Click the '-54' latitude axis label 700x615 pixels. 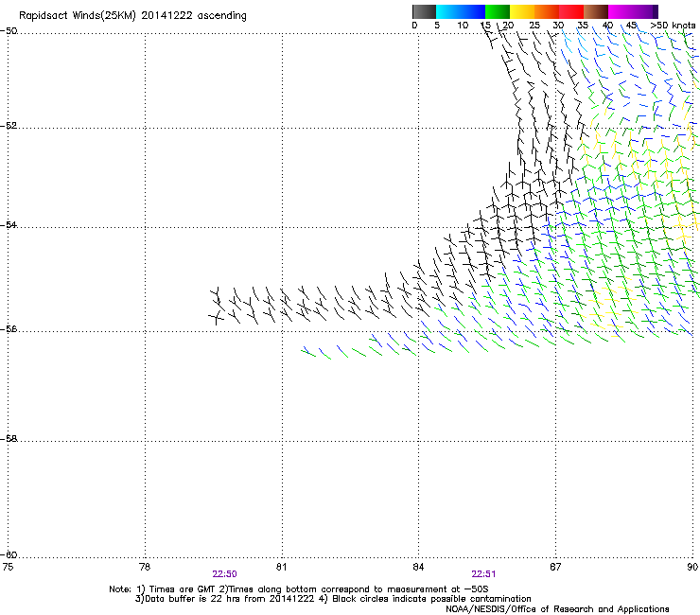tap(9, 225)
